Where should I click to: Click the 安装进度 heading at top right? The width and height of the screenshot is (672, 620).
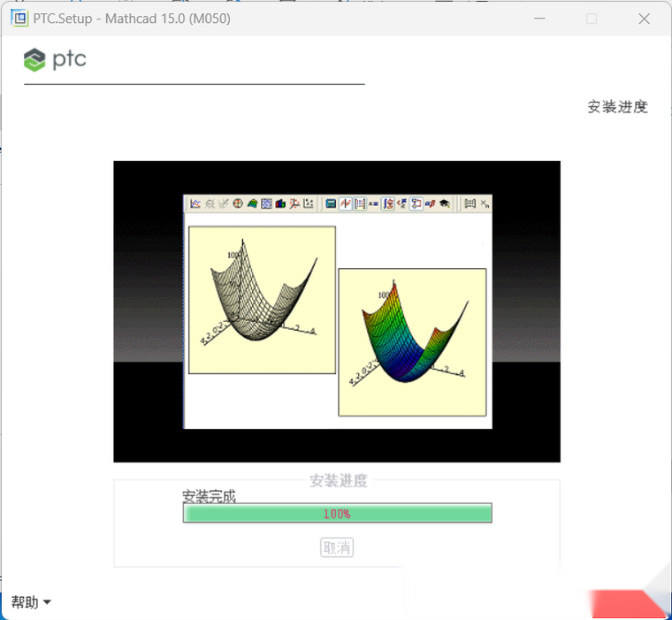click(x=617, y=107)
